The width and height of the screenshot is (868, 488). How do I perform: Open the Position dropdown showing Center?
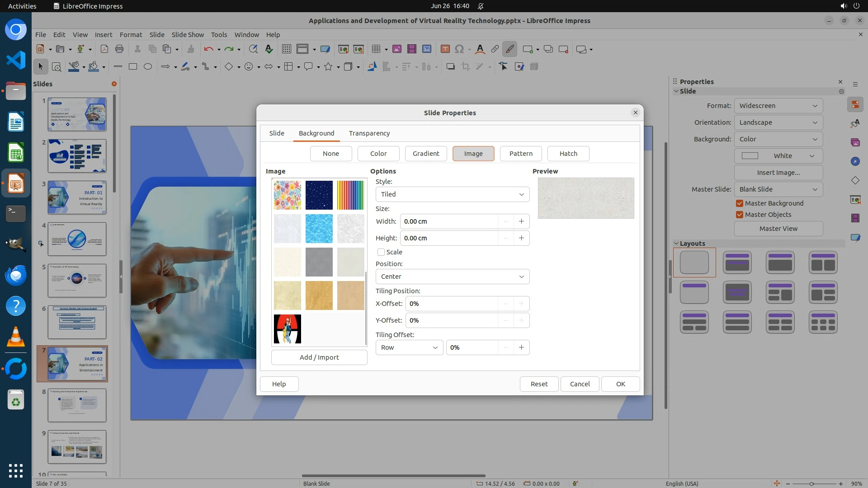(x=452, y=277)
